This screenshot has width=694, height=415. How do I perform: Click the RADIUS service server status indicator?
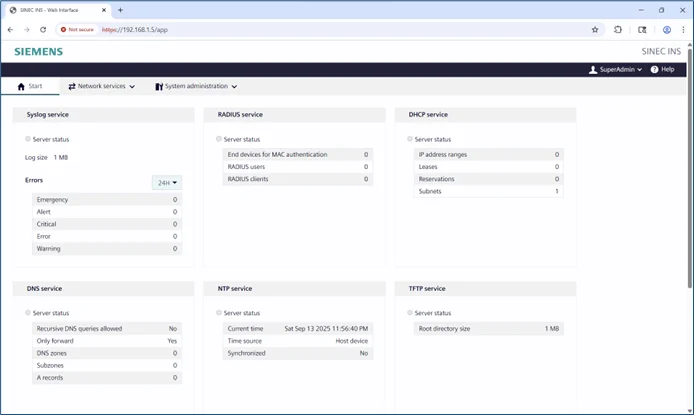click(219, 139)
